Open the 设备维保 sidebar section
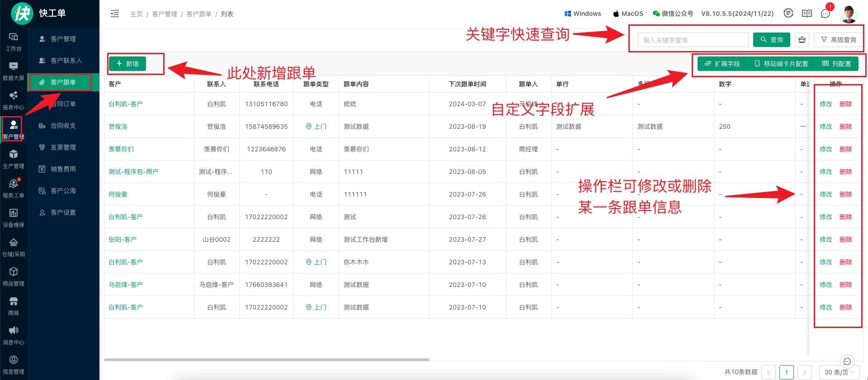The width and height of the screenshot is (868, 380). point(14,218)
